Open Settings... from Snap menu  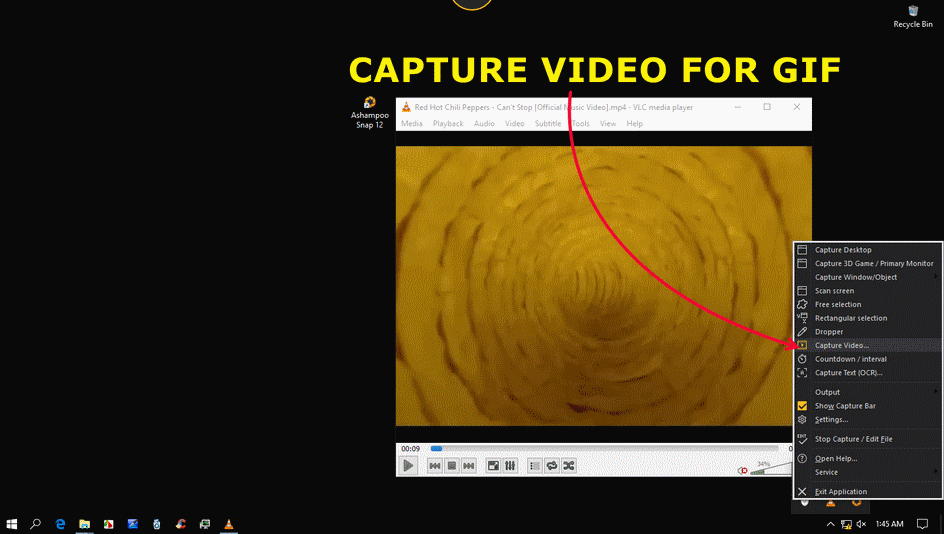868,420
